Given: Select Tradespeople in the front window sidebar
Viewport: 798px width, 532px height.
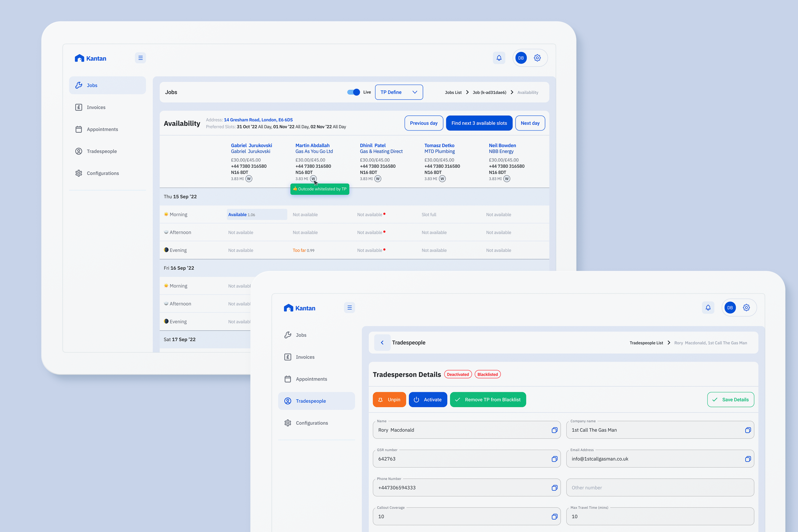Looking at the screenshot, I should coord(317,401).
